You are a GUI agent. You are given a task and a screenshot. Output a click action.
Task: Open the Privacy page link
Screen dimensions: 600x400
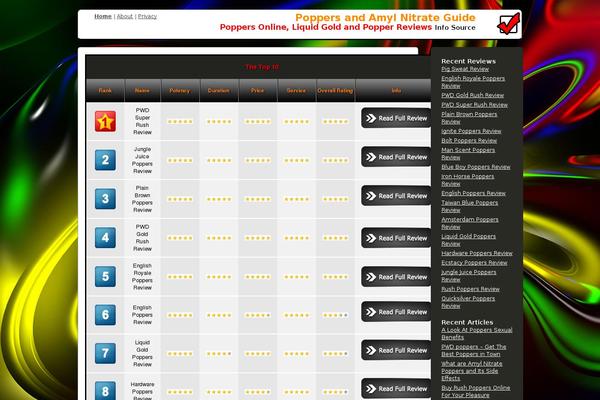(147, 16)
